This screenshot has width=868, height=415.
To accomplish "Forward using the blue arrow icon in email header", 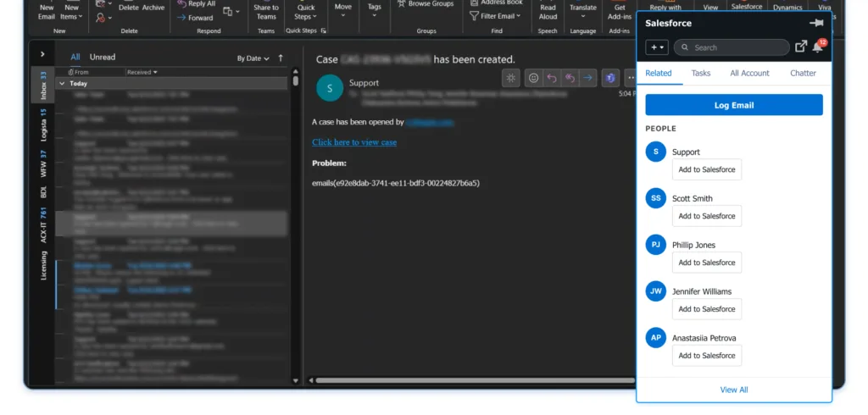I will point(588,78).
